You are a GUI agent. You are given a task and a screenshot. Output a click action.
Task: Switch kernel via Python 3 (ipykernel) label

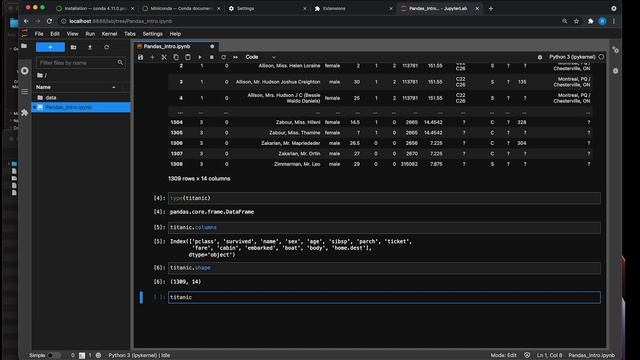572,57
